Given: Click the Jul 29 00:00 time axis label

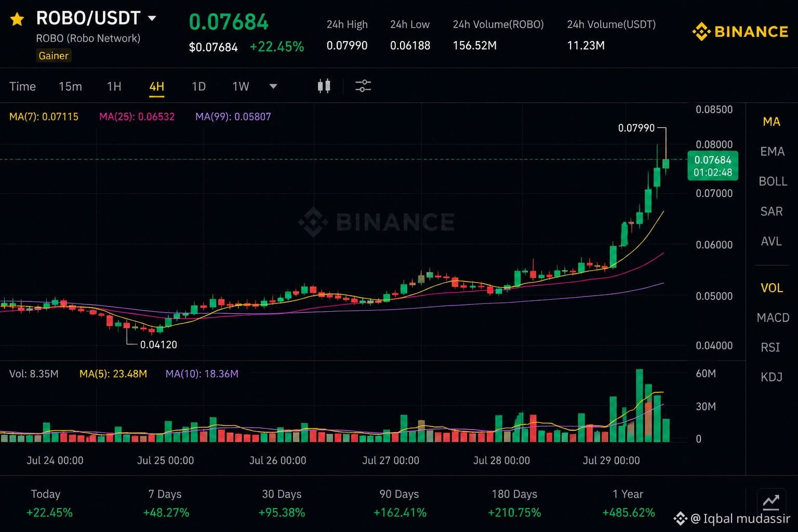Looking at the screenshot, I should point(611,460).
